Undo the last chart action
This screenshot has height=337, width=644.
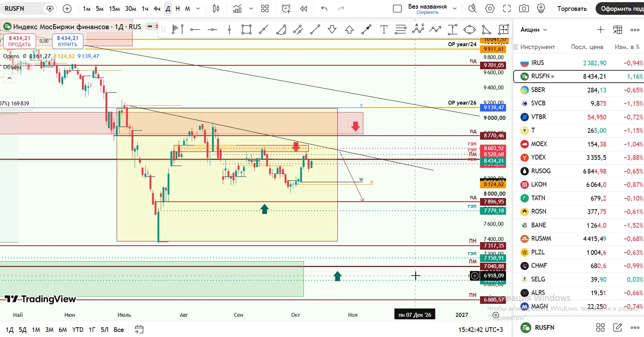[x=324, y=9]
